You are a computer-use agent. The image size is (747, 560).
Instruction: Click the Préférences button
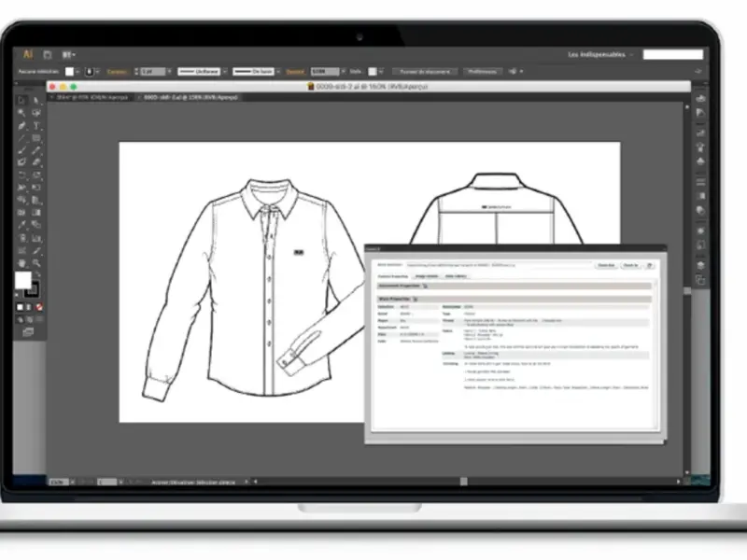coord(482,72)
